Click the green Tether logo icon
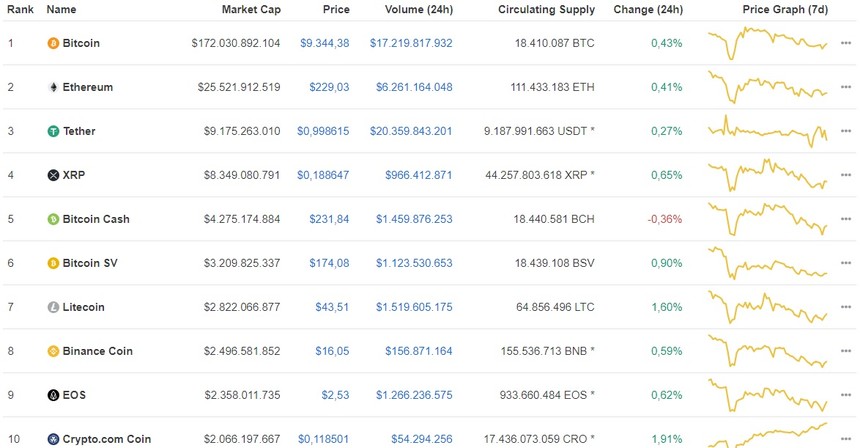 53,131
